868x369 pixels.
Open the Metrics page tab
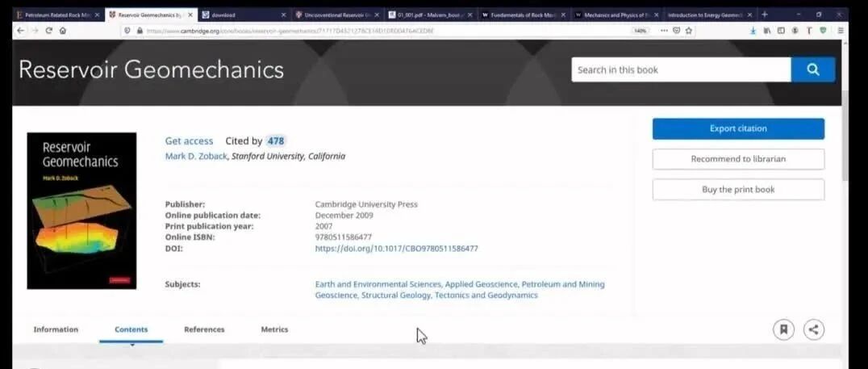[x=274, y=329]
